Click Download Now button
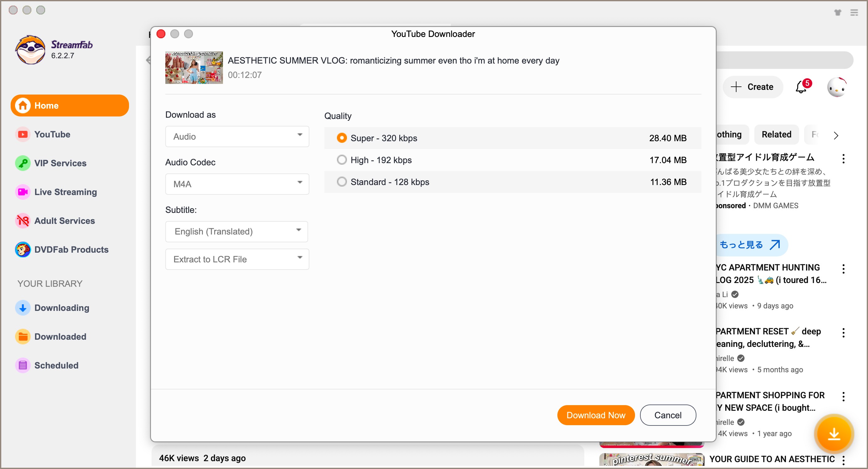This screenshot has height=469, width=868. 596,415
